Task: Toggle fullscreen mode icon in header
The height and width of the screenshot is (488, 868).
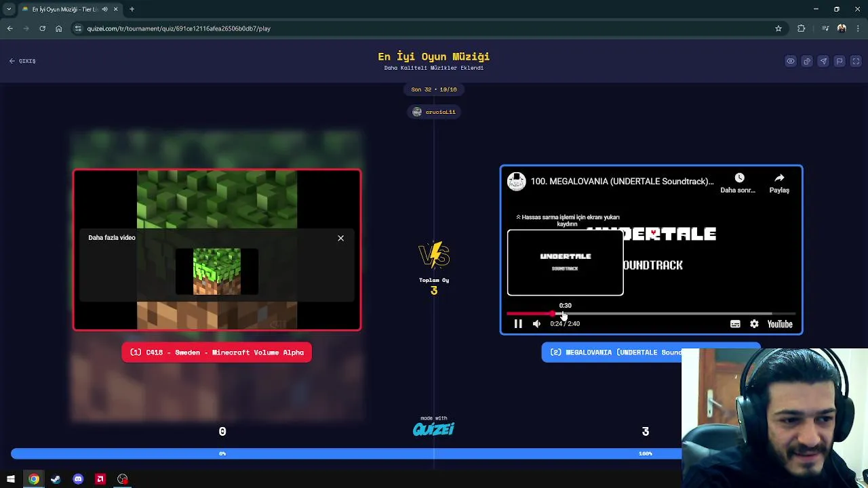Action: [856, 61]
